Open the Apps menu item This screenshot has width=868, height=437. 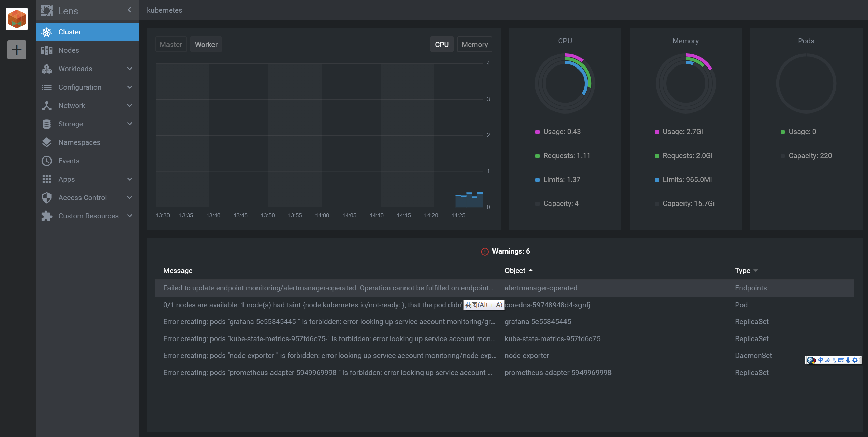coord(67,179)
